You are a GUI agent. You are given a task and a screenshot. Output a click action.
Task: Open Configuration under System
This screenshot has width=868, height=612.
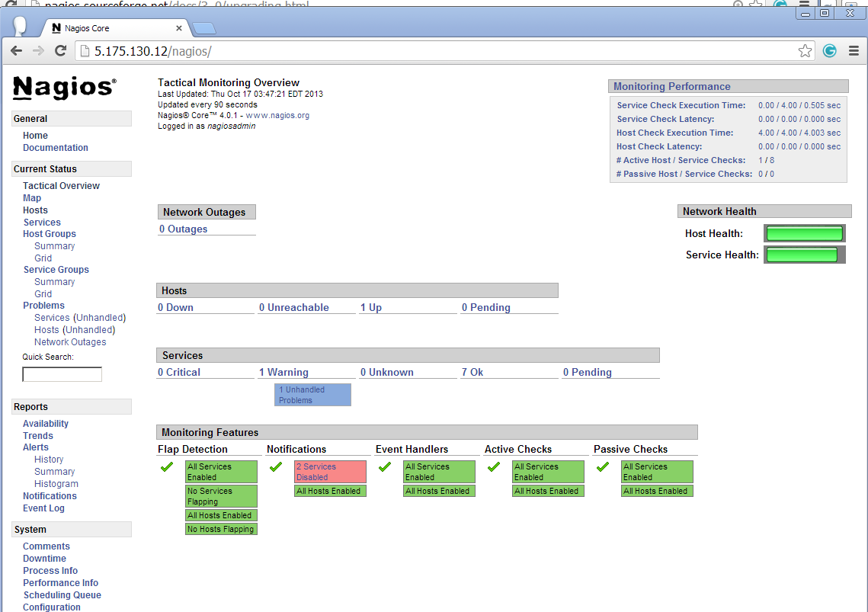tap(52, 607)
